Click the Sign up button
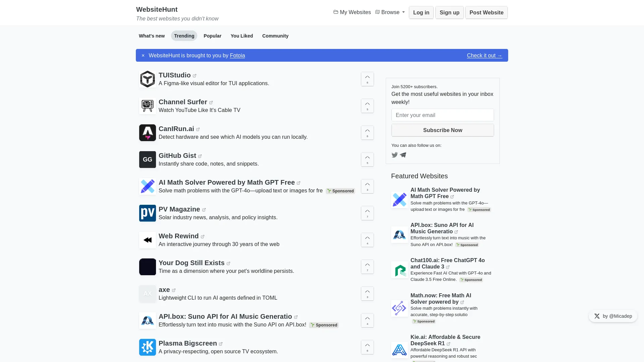 (x=449, y=13)
